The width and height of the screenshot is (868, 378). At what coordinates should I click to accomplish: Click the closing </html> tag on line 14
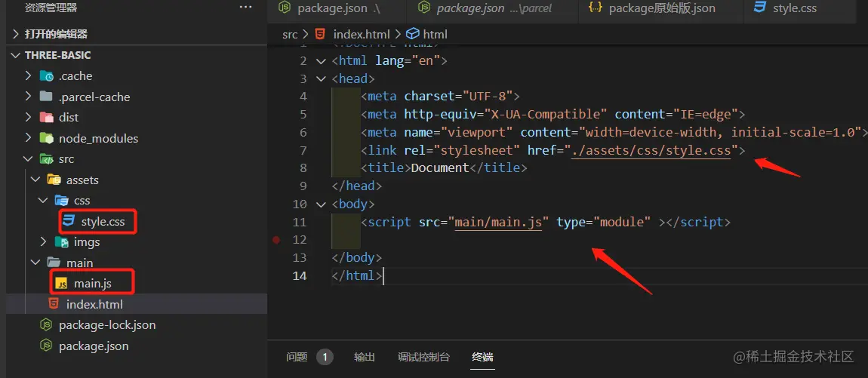pyautogui.click(x=356, y=275)
